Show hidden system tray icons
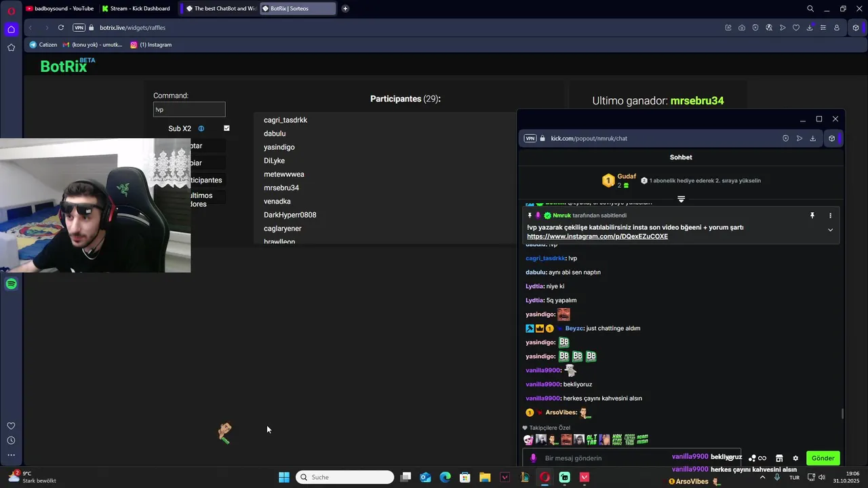 pyautogui.click(x=762, y=477)
